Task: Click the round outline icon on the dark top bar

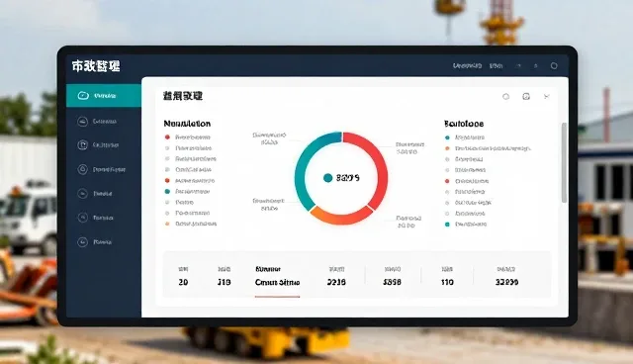Action: click(554, 66)
